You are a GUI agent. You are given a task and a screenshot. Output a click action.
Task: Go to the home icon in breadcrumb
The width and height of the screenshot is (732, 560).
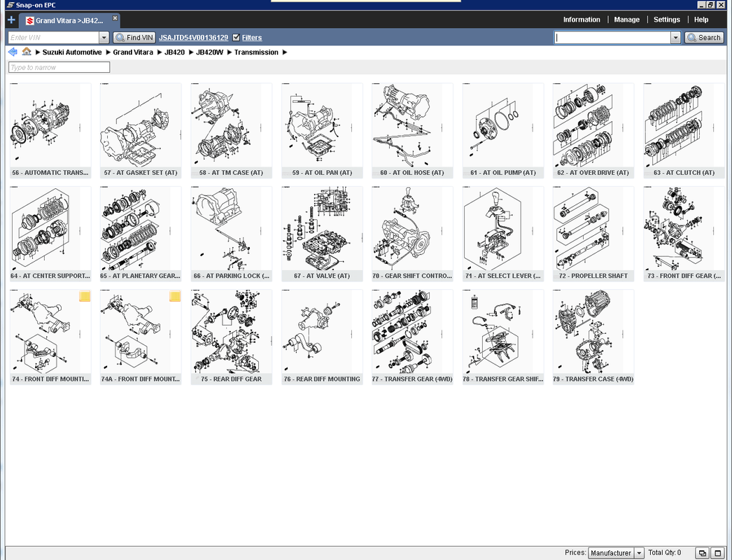click(x=27, y=52)
